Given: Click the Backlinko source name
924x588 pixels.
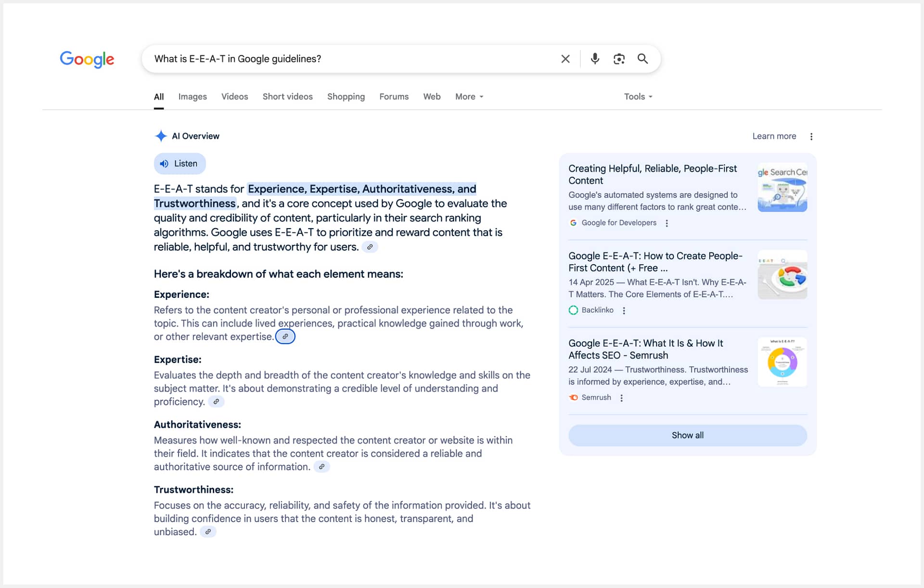Looking at the screenshot, I should point(598,310).
